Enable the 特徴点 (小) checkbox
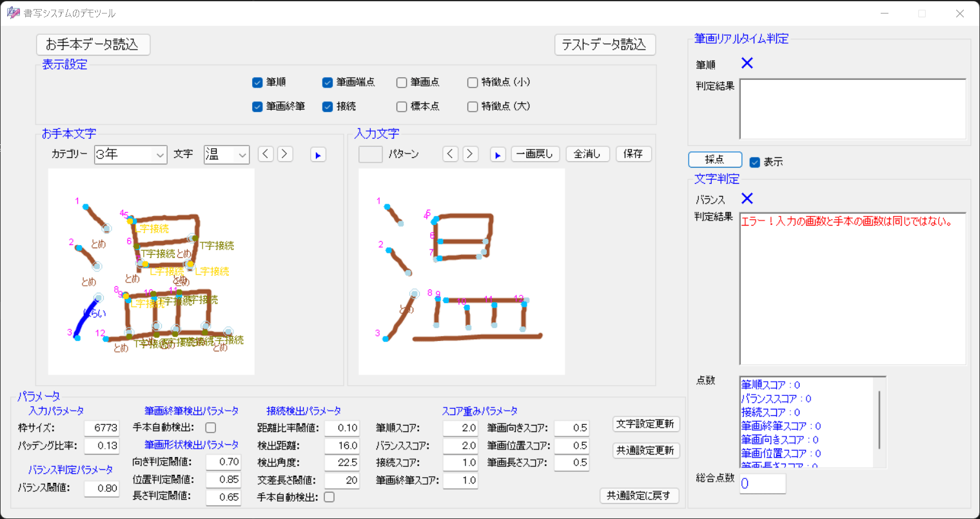The height and width of the screenshot is (519, 980). coord(473,83)
